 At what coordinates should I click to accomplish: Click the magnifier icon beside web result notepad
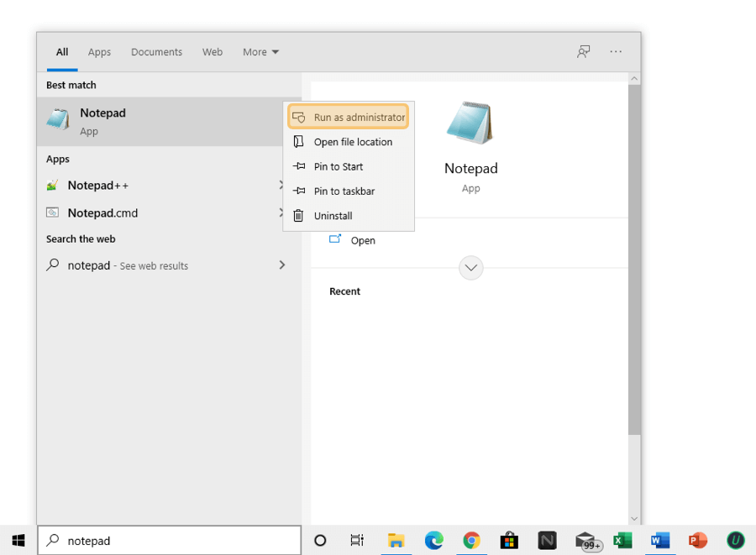click(x=53, y=264)
